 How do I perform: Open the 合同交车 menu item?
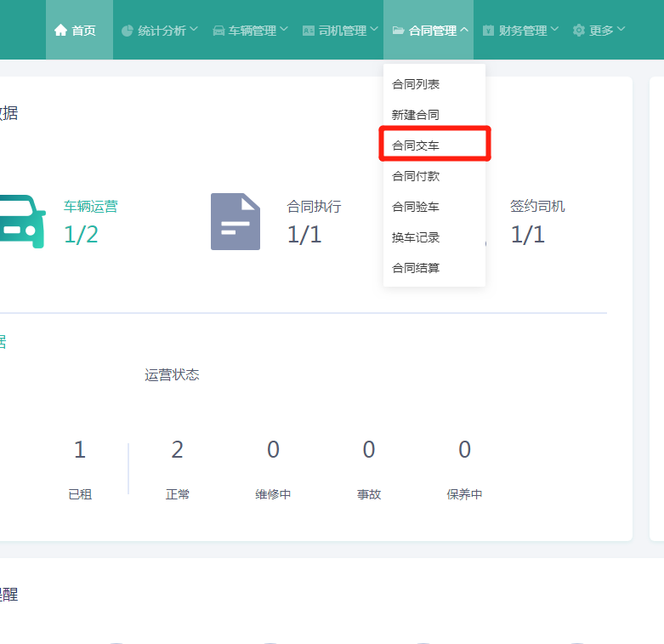(x=416, y=145)
